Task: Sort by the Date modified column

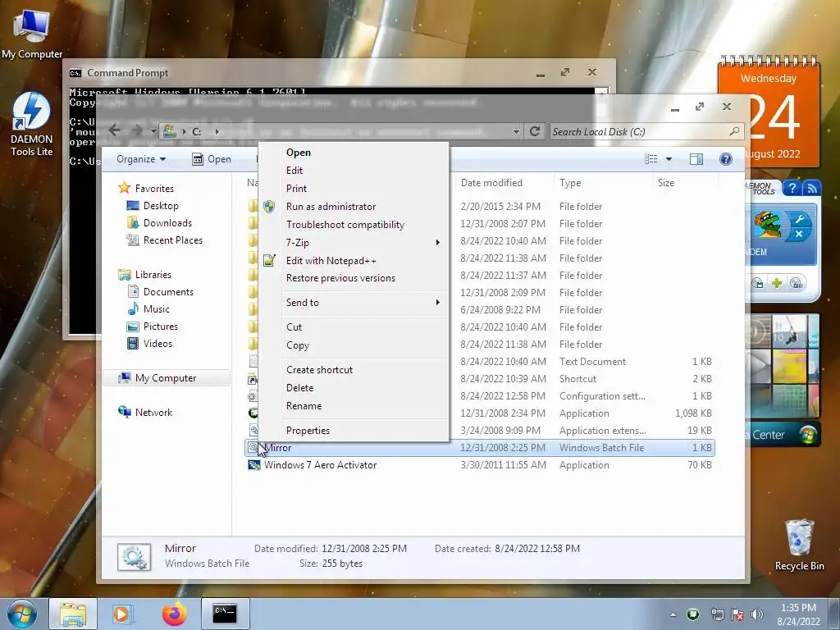Action: [504, 183]
